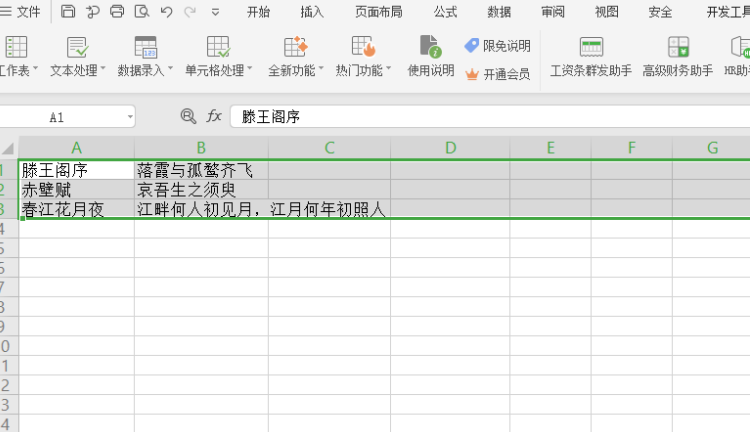
Task: Click the Save icon in quick toolbar
Action: 68,11
